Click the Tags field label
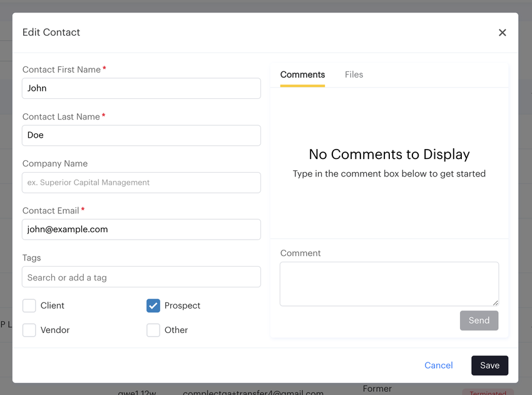The image size is (532, 395). pyautogui.click(x=32, y=258)
